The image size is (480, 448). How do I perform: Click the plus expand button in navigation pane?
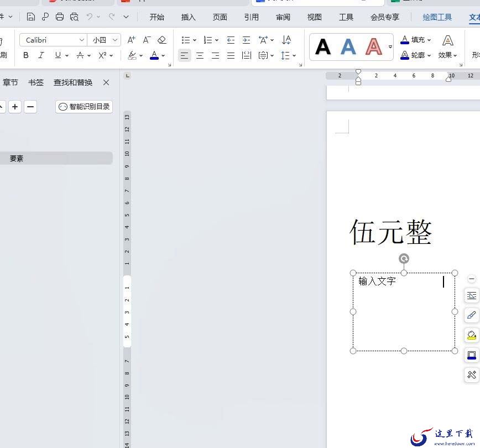pos(15,107)
